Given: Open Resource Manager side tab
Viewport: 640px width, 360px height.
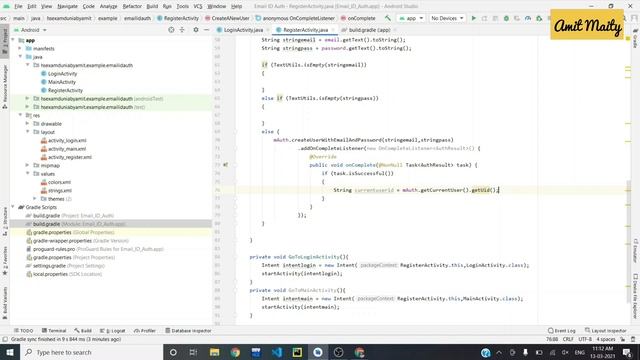Looking at the screenshot, I should tap(5, 87).
